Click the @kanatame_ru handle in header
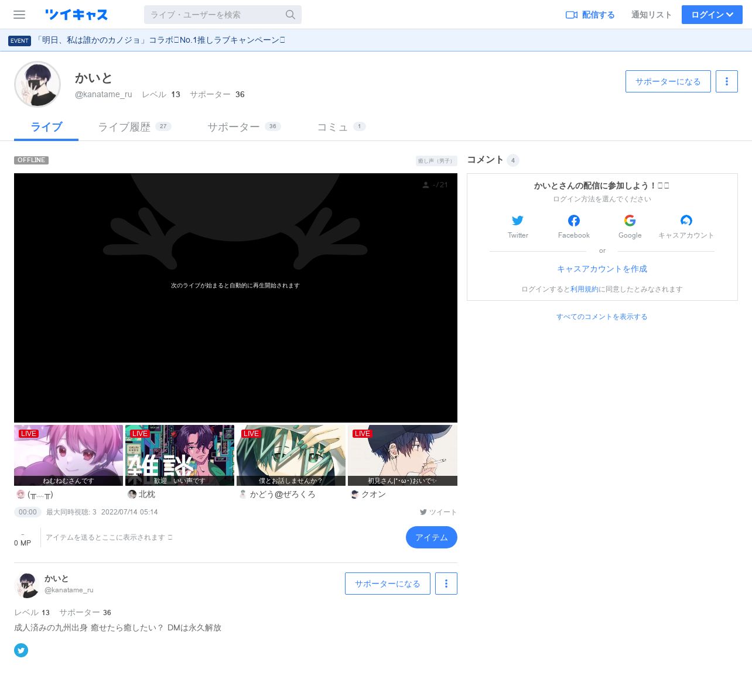752x700 pixels. click(104, 94)
